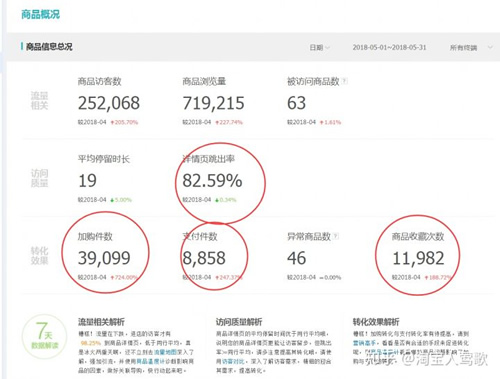Click the 98.25% figure in 流量相关解析
The width and height of the screenshot is (500, 379).
point(91,343)
